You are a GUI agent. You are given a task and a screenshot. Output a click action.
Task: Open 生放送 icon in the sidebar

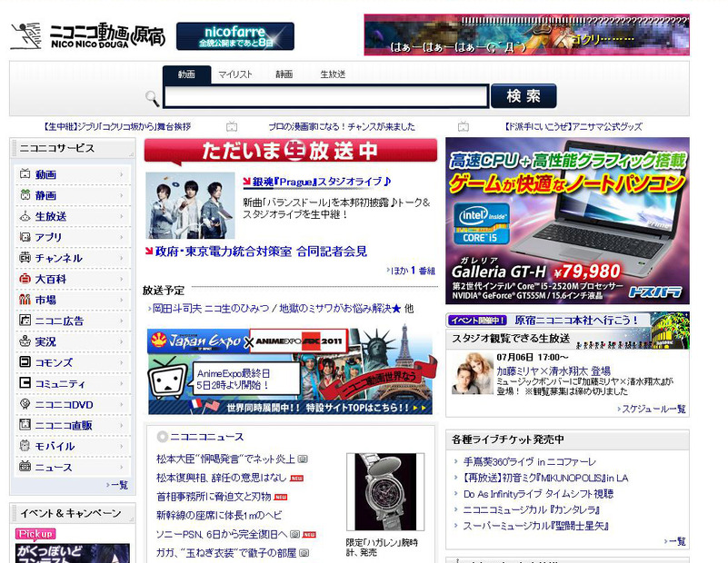click(x=25, y=216)
